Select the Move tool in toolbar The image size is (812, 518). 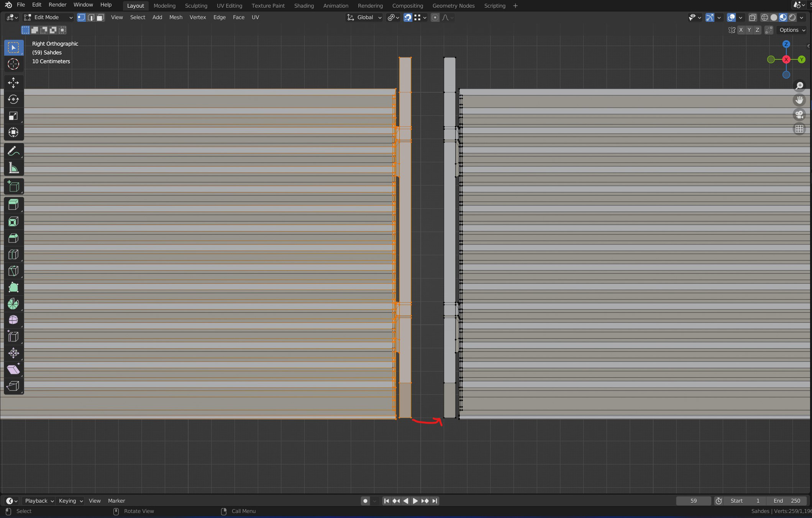tap(13, 82)
